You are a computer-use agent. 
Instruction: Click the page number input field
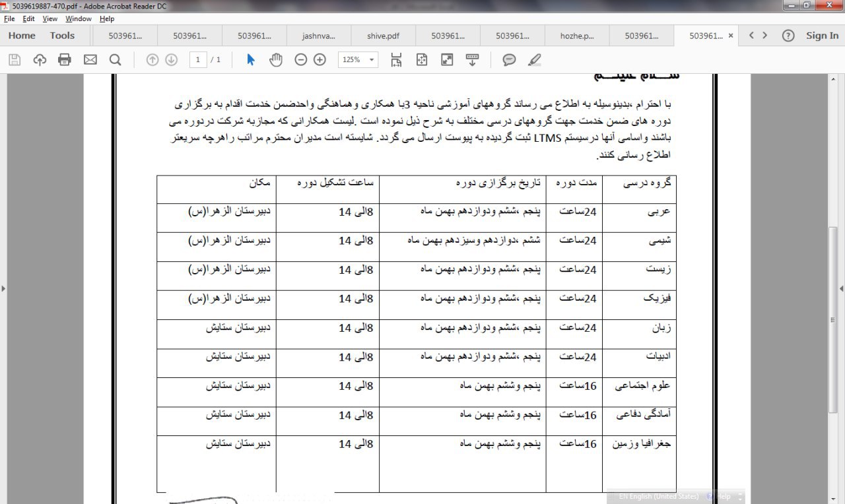tap(197, 60)
